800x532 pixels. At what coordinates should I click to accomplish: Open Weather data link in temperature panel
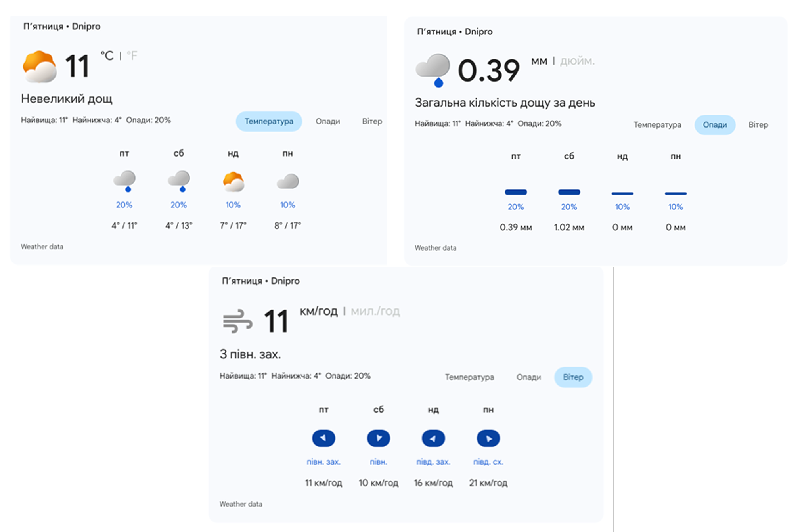coord(42,247)
